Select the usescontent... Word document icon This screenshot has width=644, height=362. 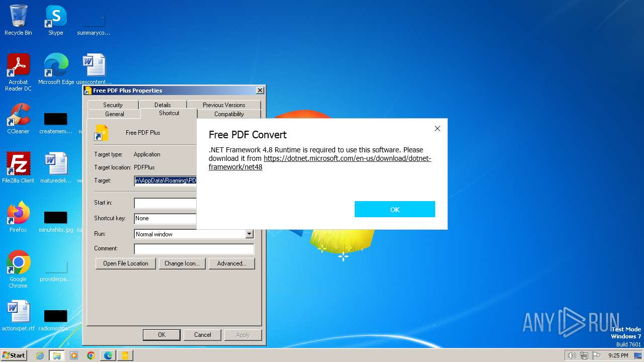point(94,69)
